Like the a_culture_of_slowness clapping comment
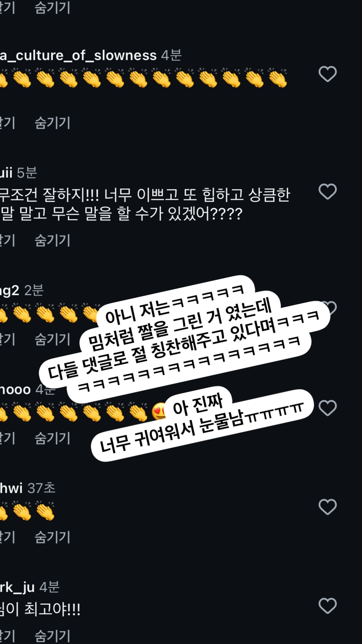 328,74
